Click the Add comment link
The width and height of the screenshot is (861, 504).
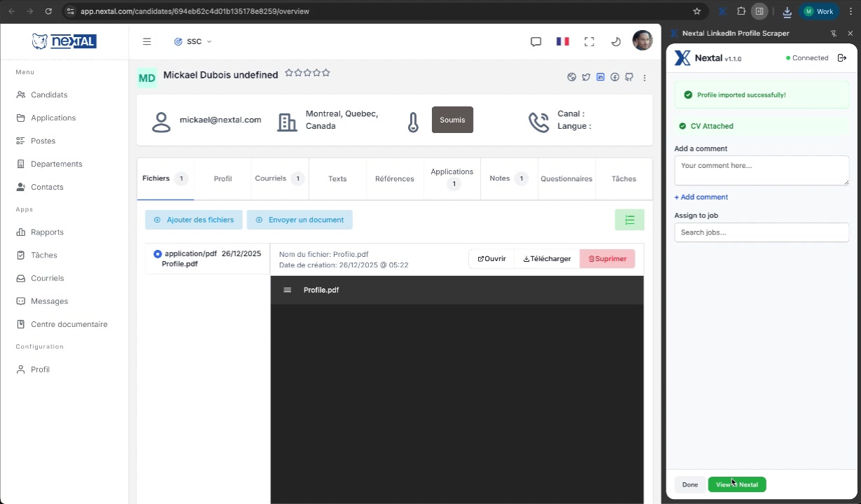[701, 197]
